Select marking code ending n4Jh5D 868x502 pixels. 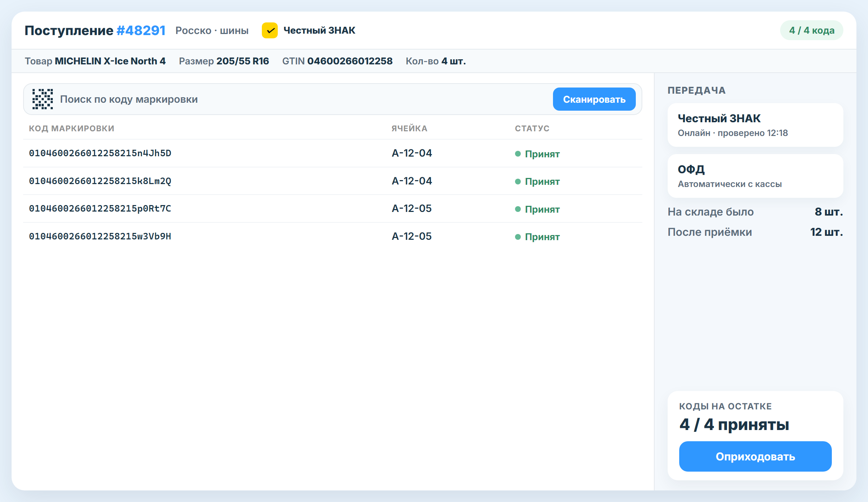click(x=100, y=153)
